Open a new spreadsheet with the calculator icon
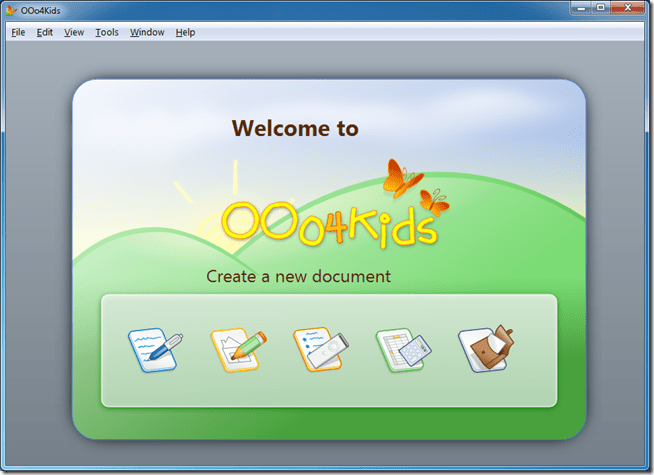Image resolution: width=654 pixels, height=475 pixels. click(x=402, y=350)
